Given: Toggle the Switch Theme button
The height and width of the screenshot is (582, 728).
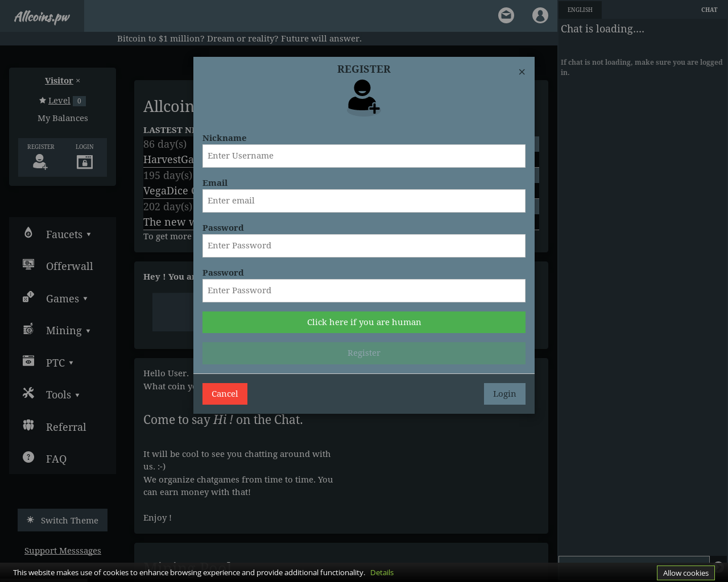Looking at the screenshot, I should click(63, 520).
